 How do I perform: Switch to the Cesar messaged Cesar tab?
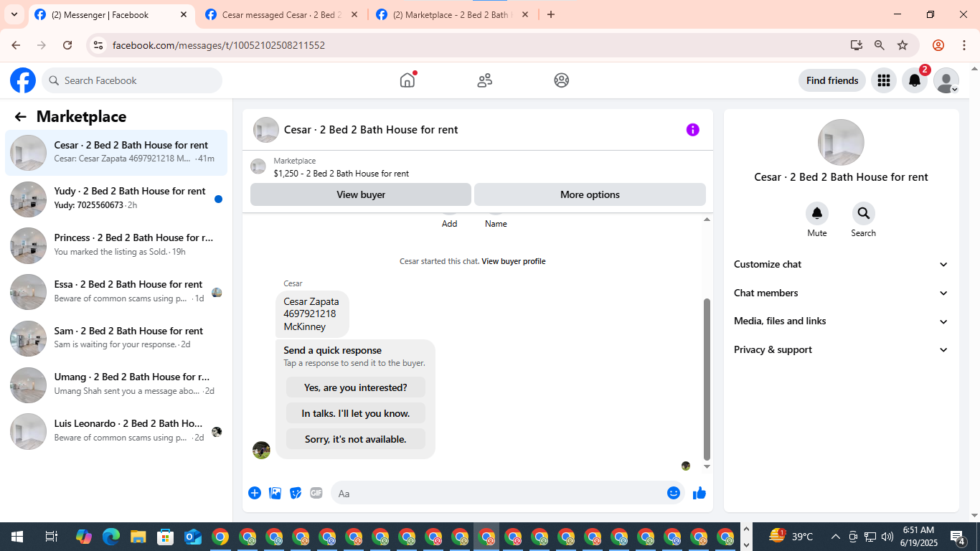282,15
